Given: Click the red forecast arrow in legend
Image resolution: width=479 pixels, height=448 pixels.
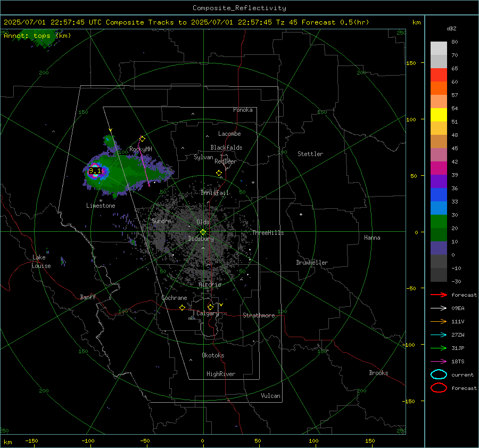Looking at the screenshot, I should (439, 295).
